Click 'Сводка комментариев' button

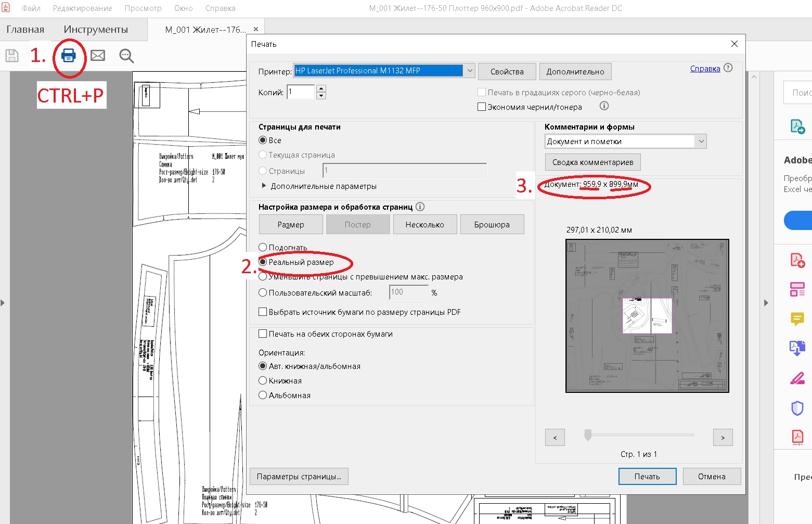592,162
